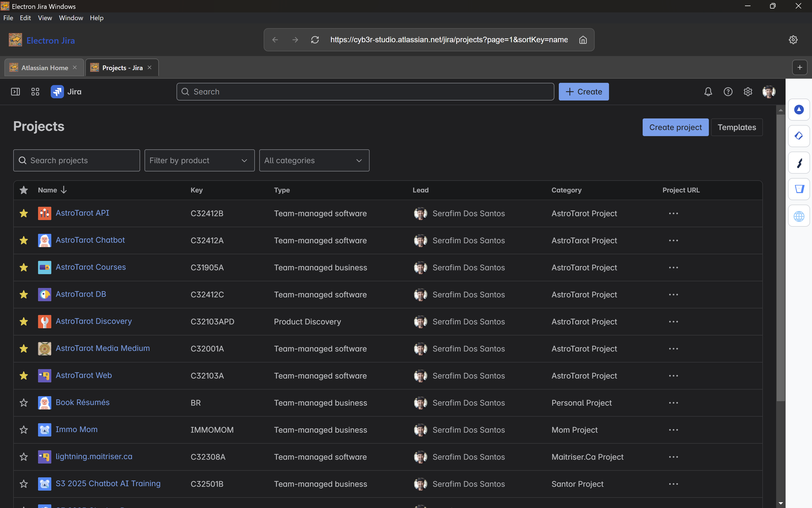Open the AstroTarot Chatbot project link

tap(90, 240)
